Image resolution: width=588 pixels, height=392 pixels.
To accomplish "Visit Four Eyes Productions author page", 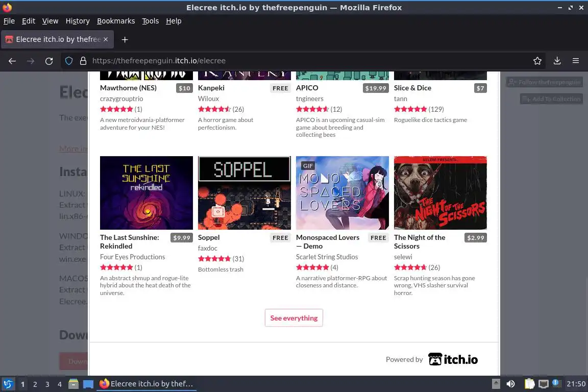I will tap(132, 257).
